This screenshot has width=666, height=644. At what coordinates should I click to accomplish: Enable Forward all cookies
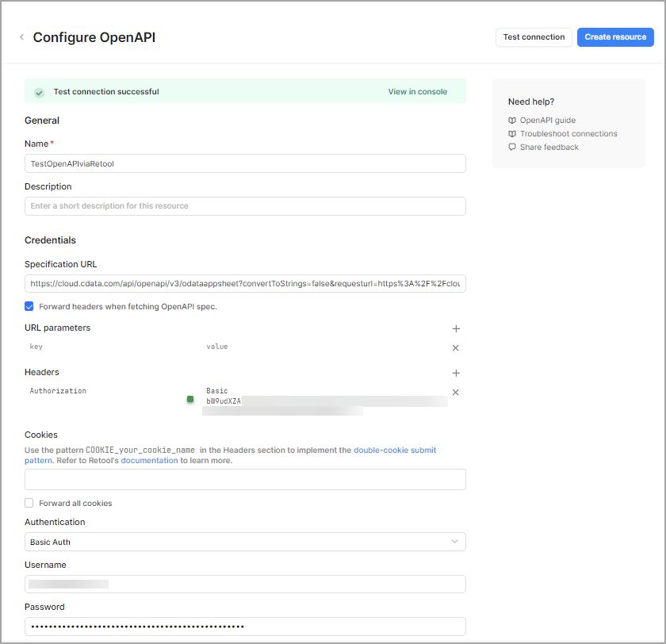pyautogui.click(x=29, y=502)
